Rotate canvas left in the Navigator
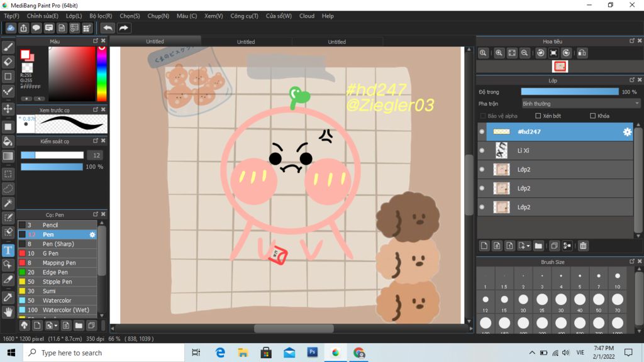Screen dimensions: 644x362 coord(541,53)
